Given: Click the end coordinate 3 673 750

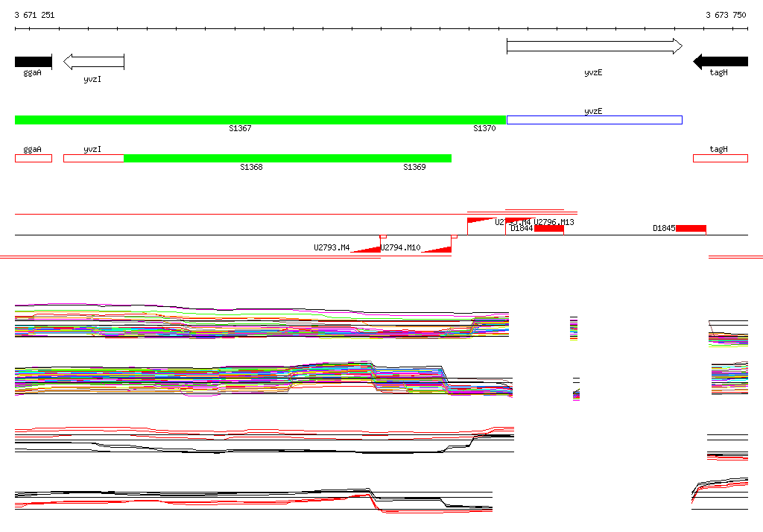Looking at the screenshot, I should (x=726, y=15).
